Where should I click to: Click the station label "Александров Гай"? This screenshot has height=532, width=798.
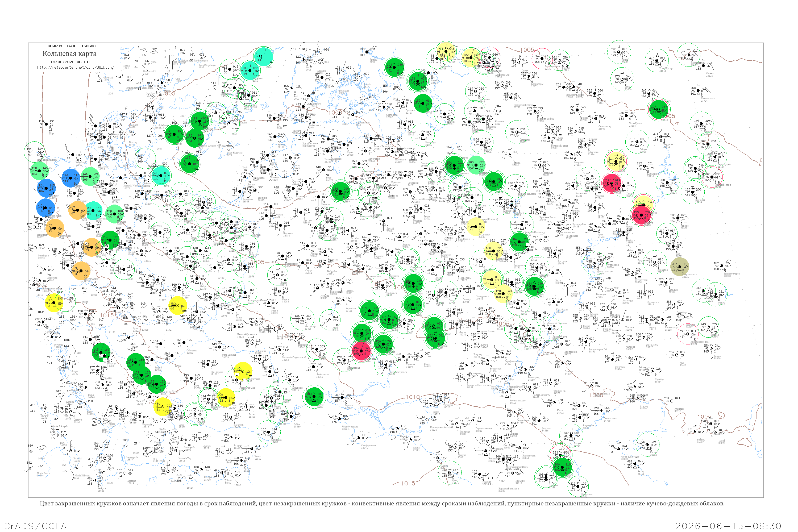598,349
